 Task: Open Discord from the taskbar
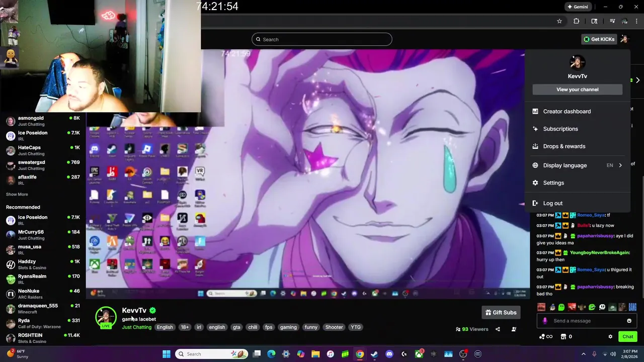(x=389, y=354)
